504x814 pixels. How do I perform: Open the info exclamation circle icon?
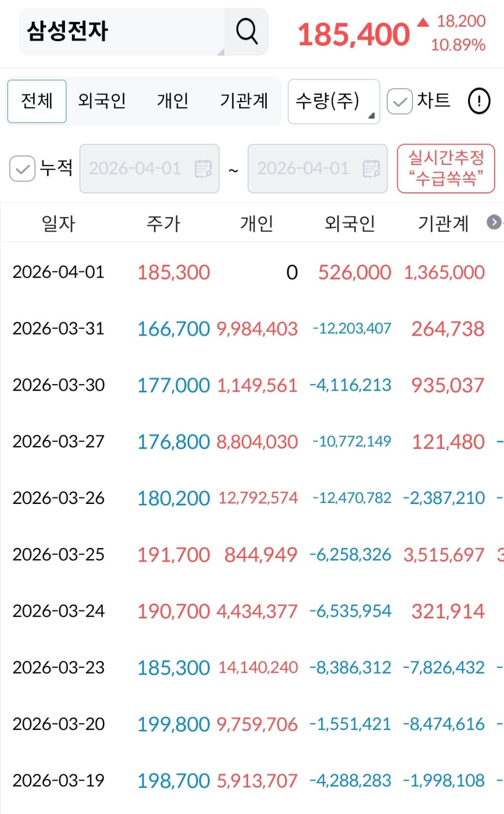(478, 101)
